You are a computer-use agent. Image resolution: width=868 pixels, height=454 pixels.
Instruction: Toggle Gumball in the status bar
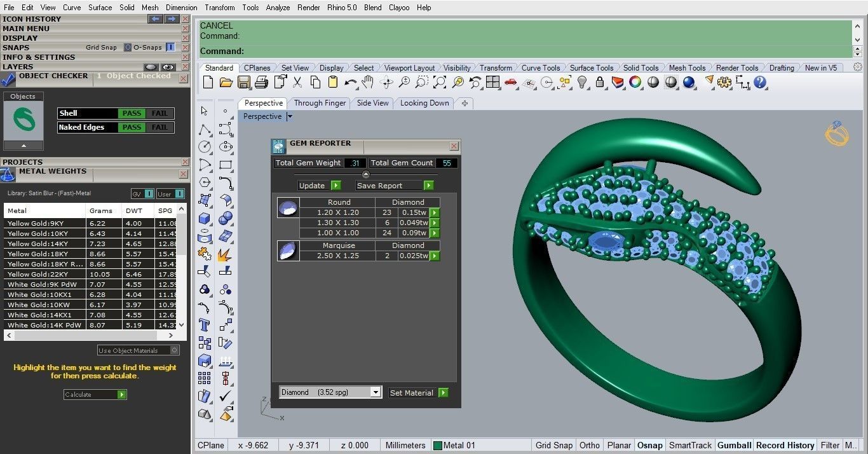[735, 445]
